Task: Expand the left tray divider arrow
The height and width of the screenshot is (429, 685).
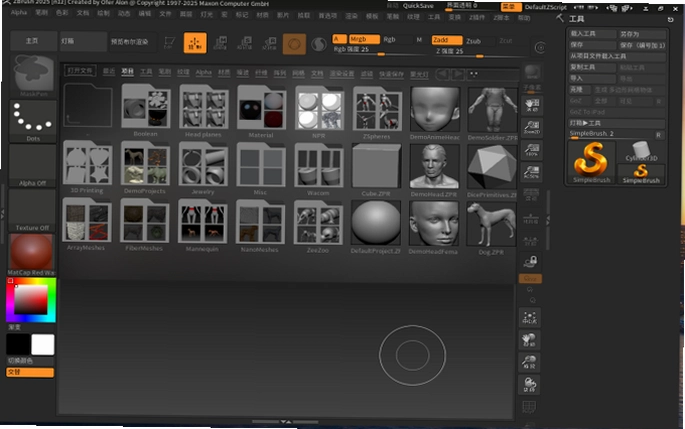Action: 2,214
